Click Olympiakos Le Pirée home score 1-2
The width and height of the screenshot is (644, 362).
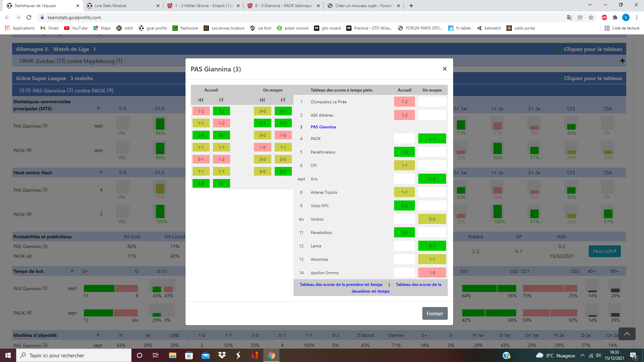tap(405, 102)
